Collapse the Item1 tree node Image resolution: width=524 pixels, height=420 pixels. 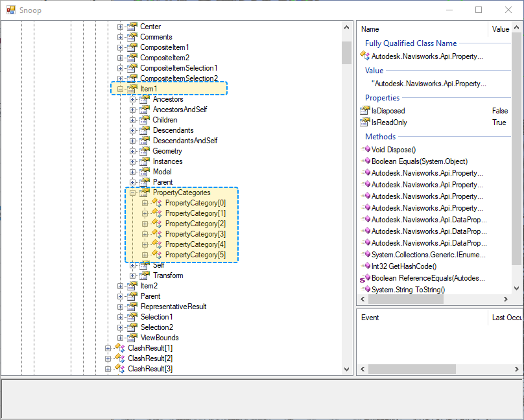pyautogui.click(x=120, y=89)
